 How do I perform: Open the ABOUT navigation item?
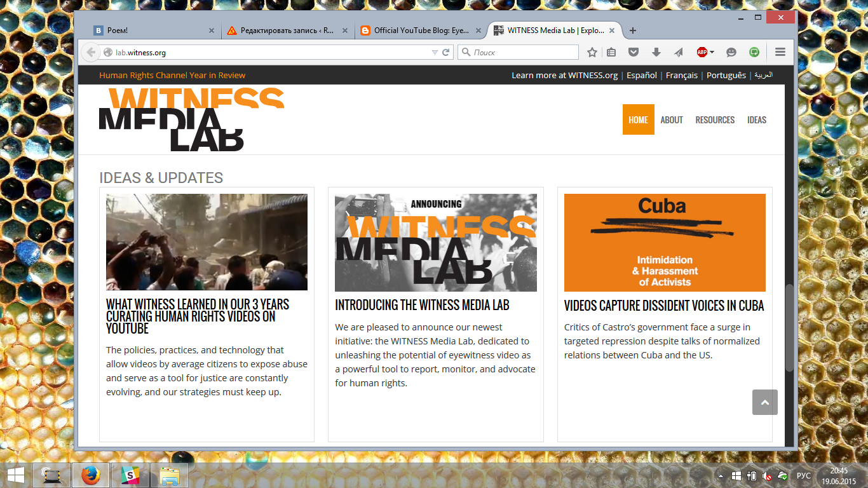(672, 119)
